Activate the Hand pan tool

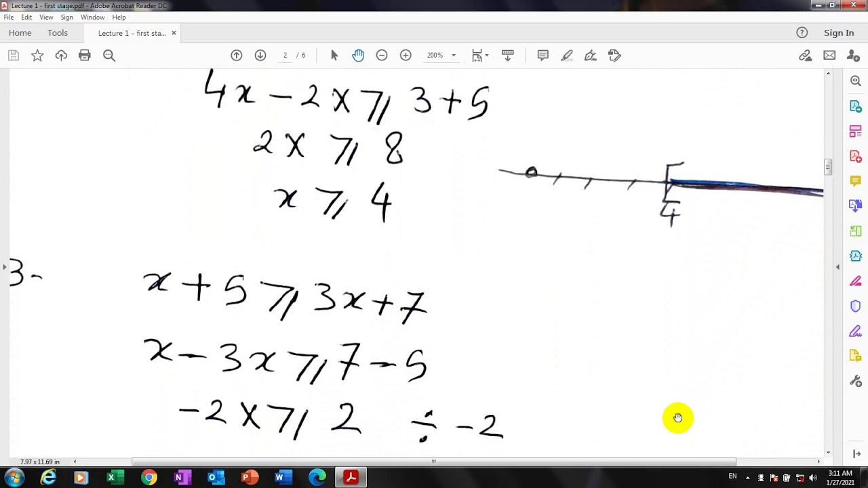coord(358,56)
